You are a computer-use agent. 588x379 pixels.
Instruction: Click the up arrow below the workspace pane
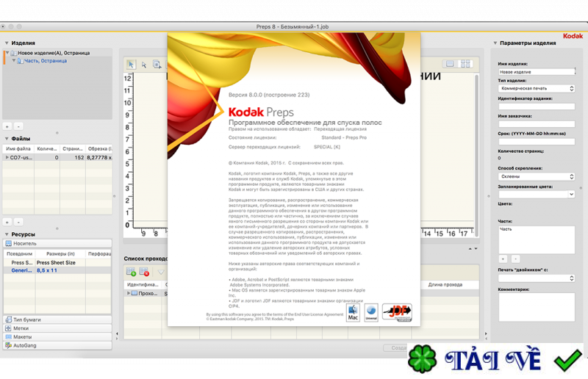click(470, 248)
